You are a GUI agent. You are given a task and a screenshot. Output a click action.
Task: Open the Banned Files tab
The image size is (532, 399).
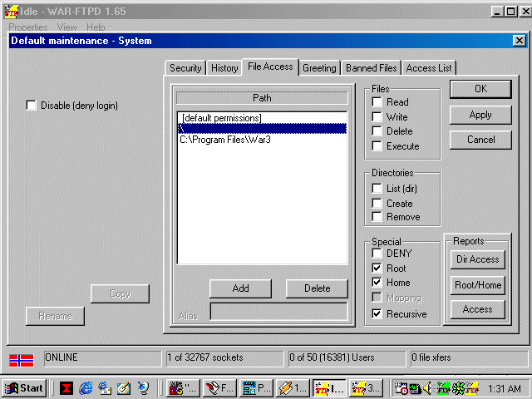(372, 68)
